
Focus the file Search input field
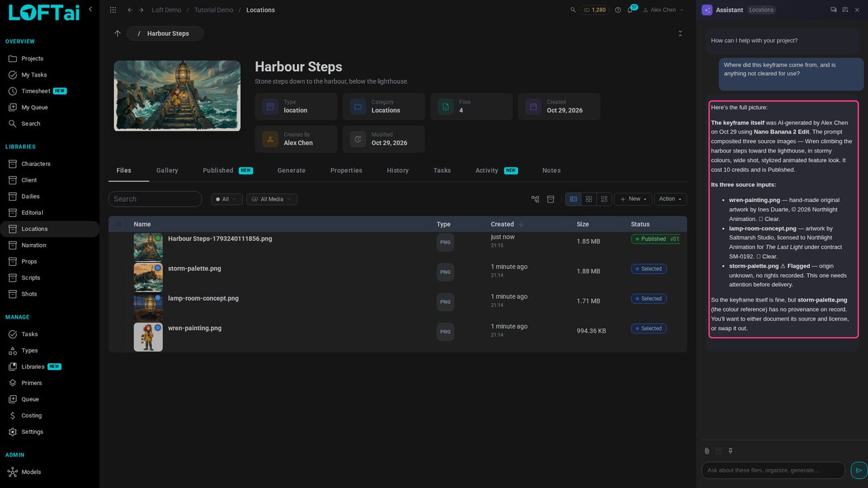(155, 199)
